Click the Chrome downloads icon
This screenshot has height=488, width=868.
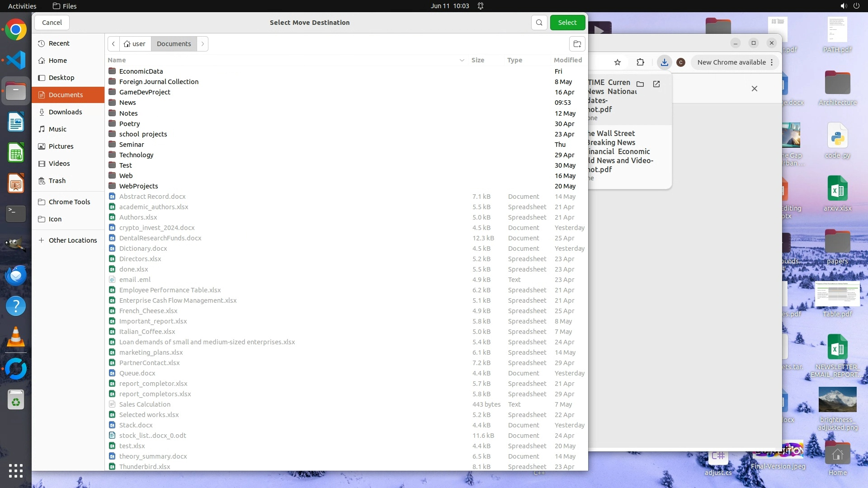(664, 62)
